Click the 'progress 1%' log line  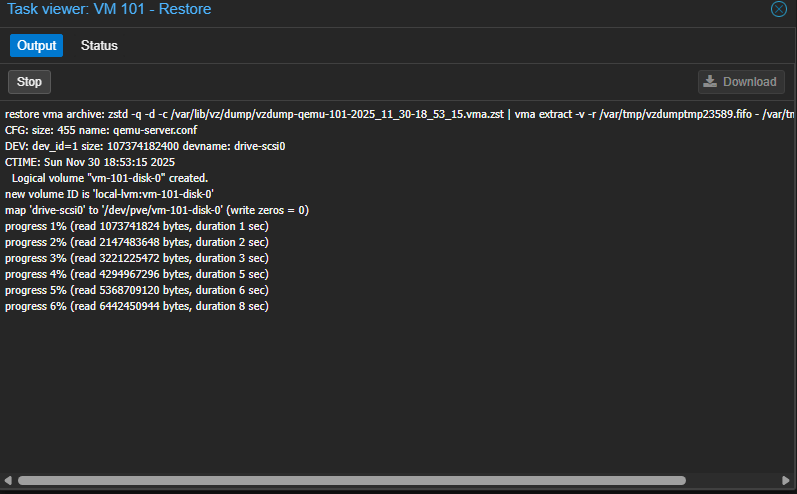[137, 226]
